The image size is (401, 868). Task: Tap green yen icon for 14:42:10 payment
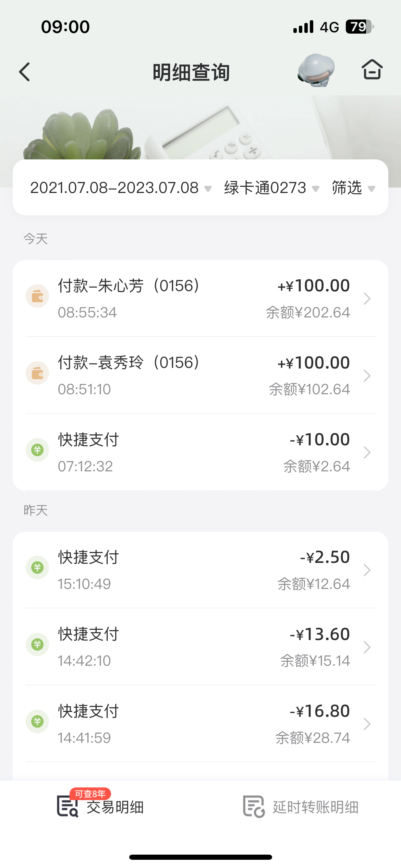(x=37, y=644)
